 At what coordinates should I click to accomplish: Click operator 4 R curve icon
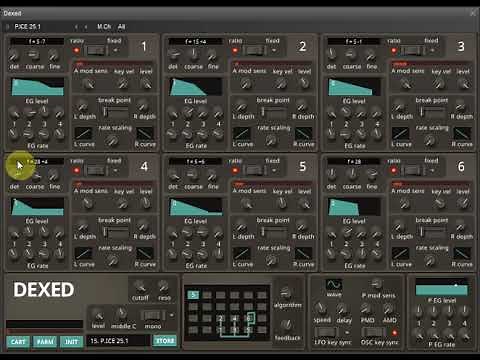coord(145,254)
